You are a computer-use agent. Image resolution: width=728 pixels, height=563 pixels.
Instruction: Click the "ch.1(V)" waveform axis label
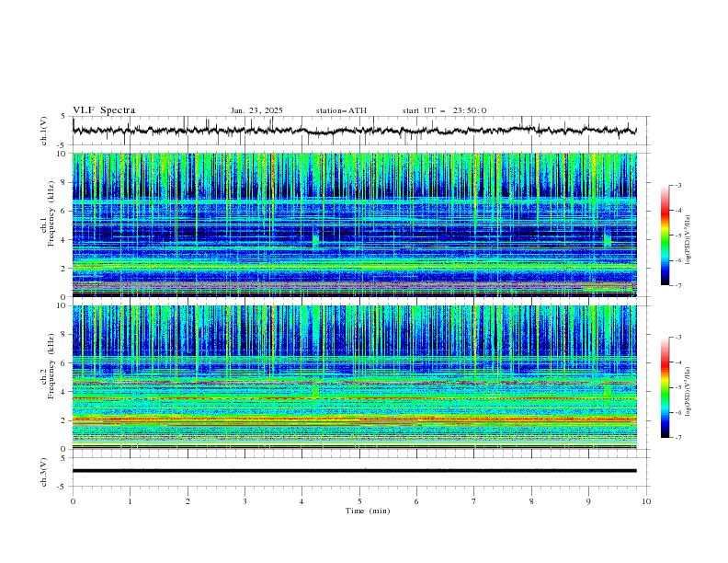coord(44,131)
